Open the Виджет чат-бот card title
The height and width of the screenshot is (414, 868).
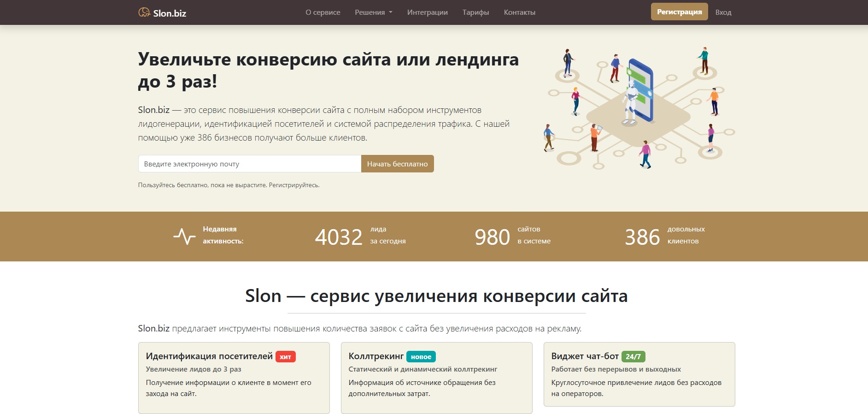click(x=585, y=356)
